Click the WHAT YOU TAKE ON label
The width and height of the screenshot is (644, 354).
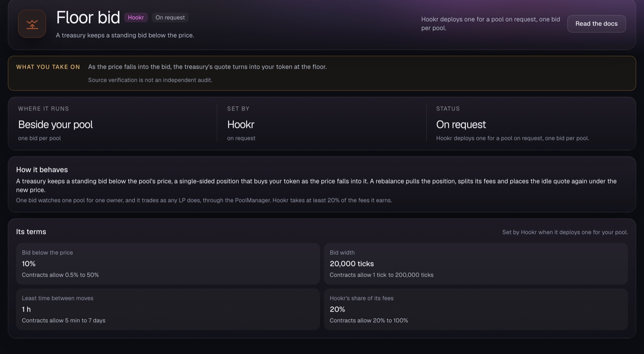point(48,67)
